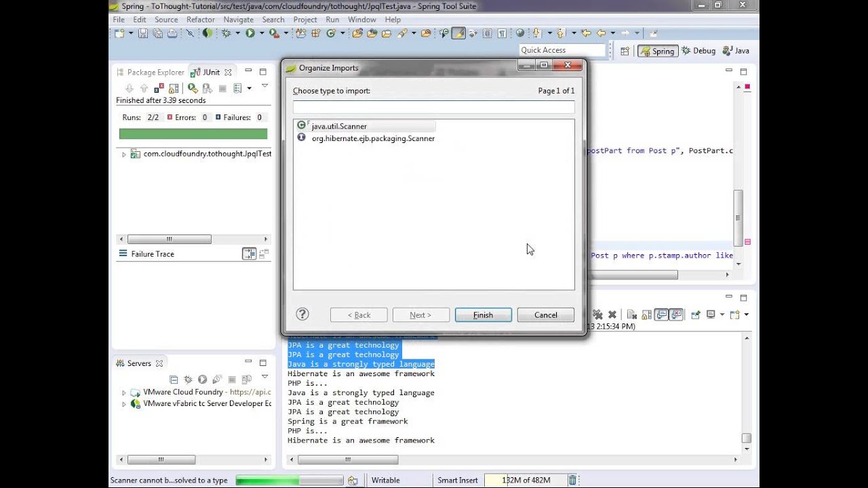
Task: Click Clear Console icon
Action: point(632,314)
